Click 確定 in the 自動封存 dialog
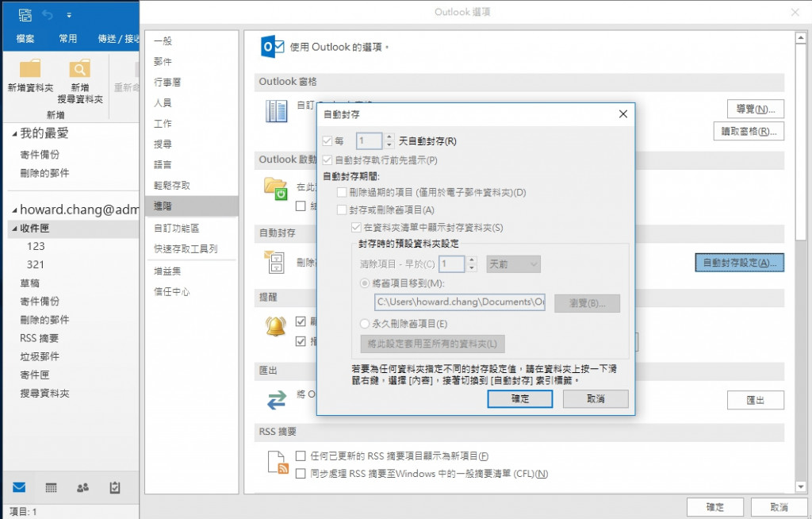 [x=520, y=398]
